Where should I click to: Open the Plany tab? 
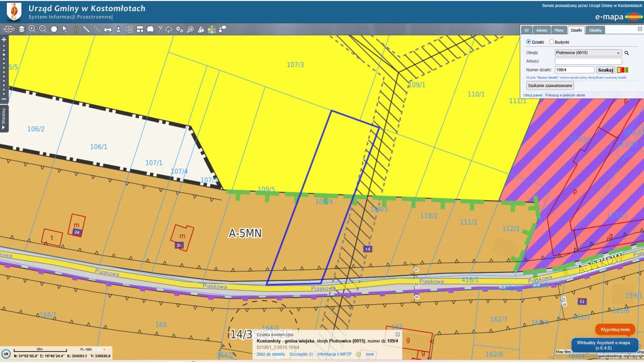pyautogui.click(x=559, y=30)
